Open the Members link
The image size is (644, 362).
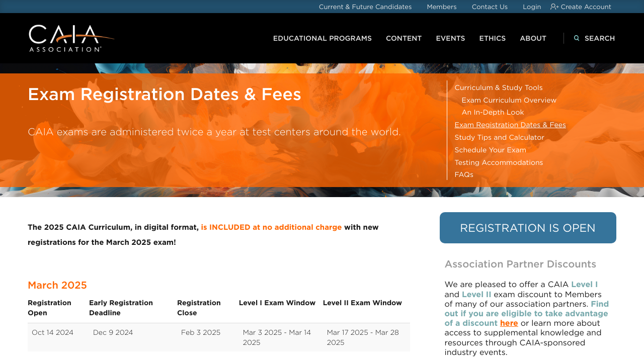442,7
